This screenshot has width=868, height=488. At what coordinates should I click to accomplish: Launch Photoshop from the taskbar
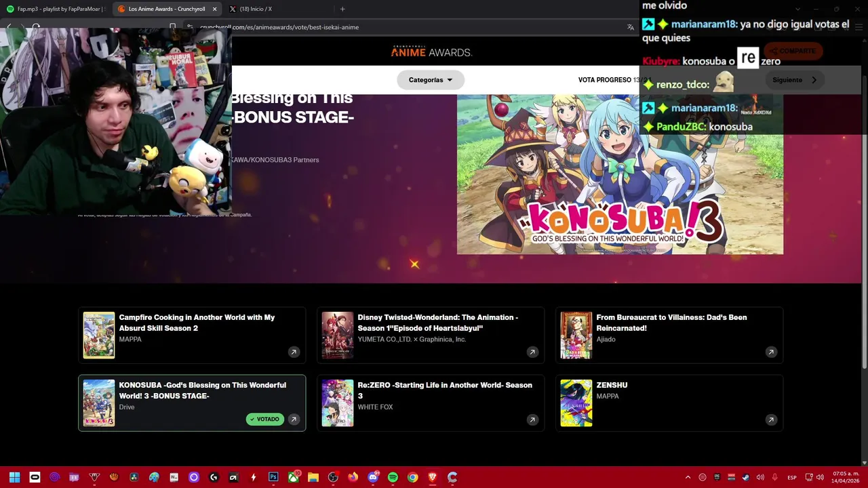(273, 477)
